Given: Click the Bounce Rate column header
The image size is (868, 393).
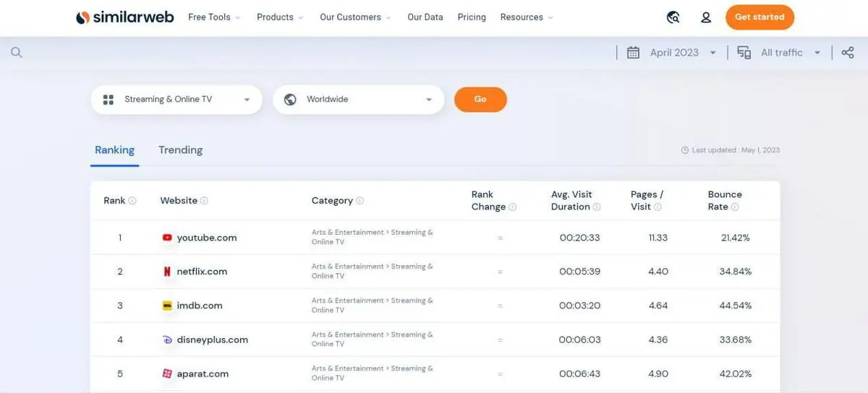Looking at the screenshot, I should 725,200.
